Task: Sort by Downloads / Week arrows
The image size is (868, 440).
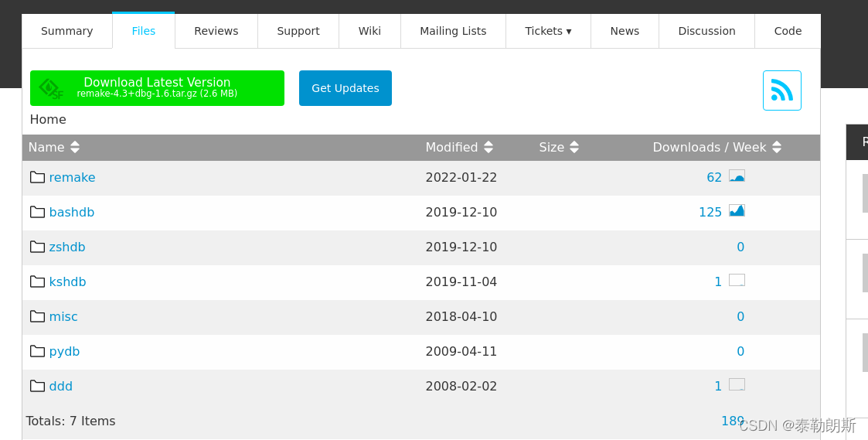Action: pyautogui.click(x=777, y=148)
